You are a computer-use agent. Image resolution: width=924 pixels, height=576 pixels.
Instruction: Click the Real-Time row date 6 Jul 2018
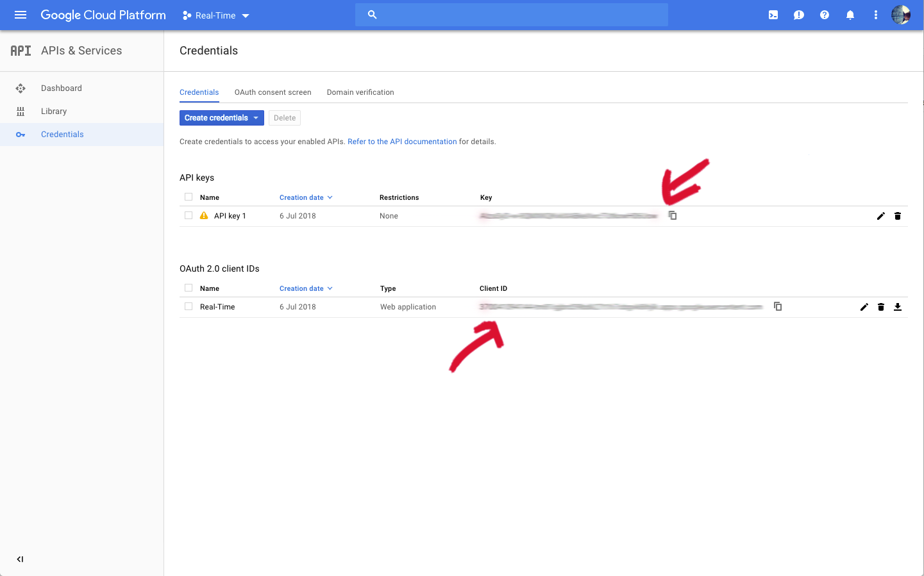[x=298, y=307]
